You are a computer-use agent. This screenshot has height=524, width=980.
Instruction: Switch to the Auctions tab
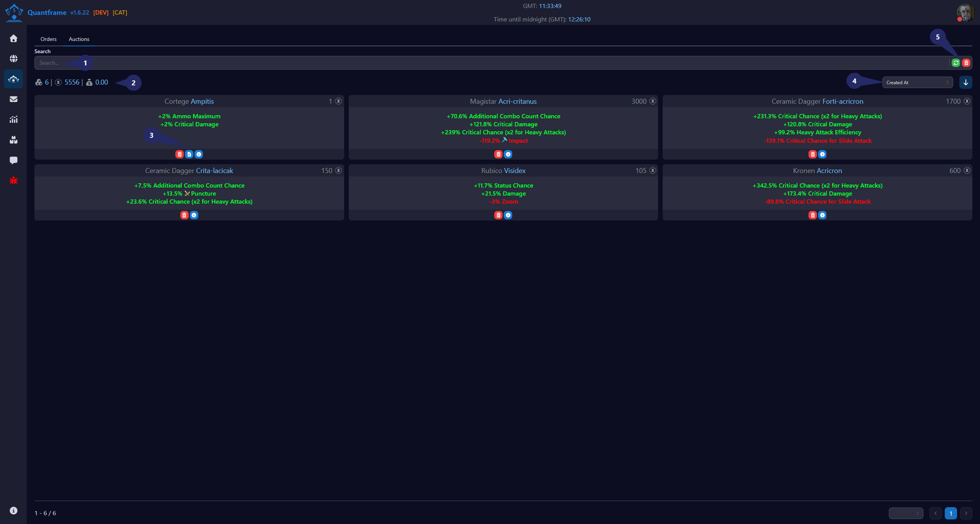pos(79,39)
